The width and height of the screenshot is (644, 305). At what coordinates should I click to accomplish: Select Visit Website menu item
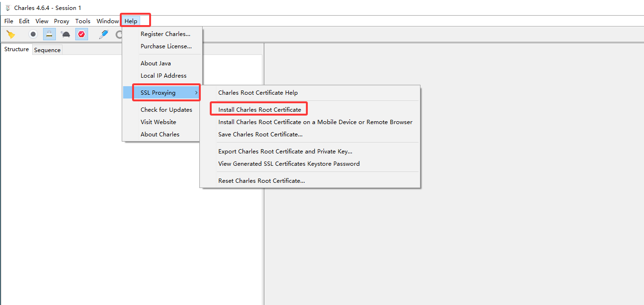[162, 122]
